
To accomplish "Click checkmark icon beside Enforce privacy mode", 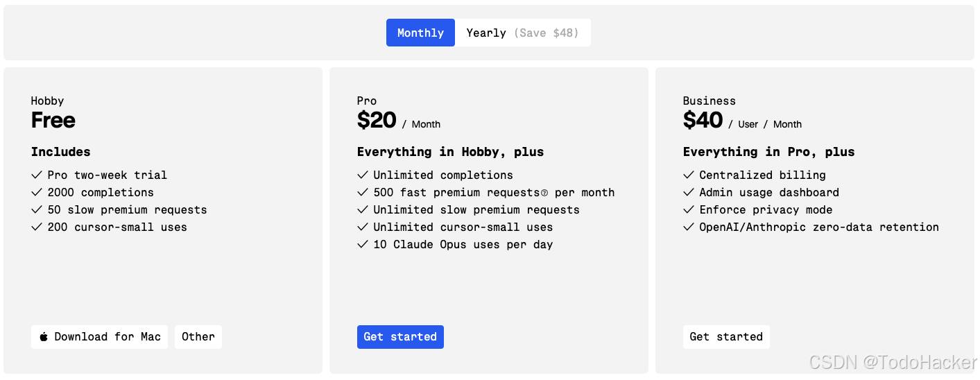I will (x=689, y=209).
